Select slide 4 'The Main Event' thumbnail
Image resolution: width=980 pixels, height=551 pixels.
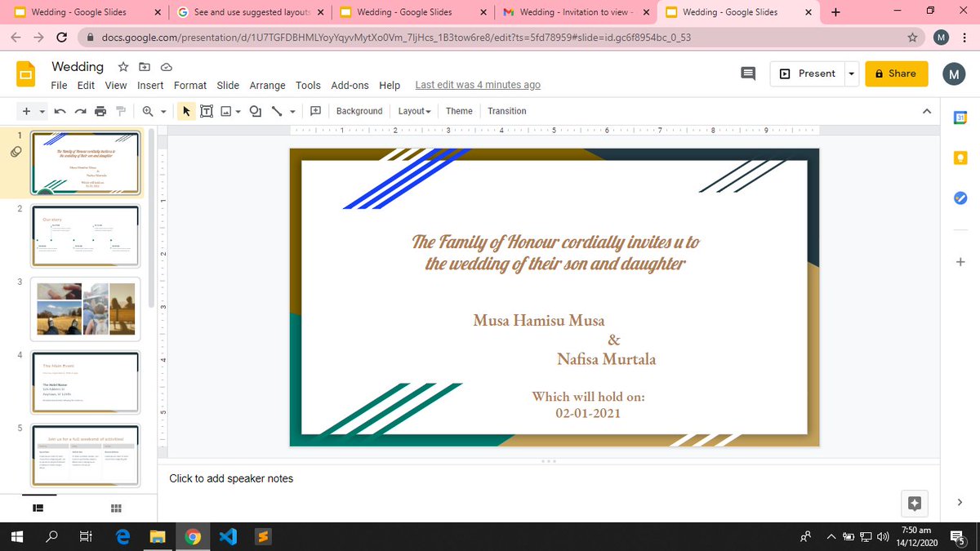tap(86, 382)
